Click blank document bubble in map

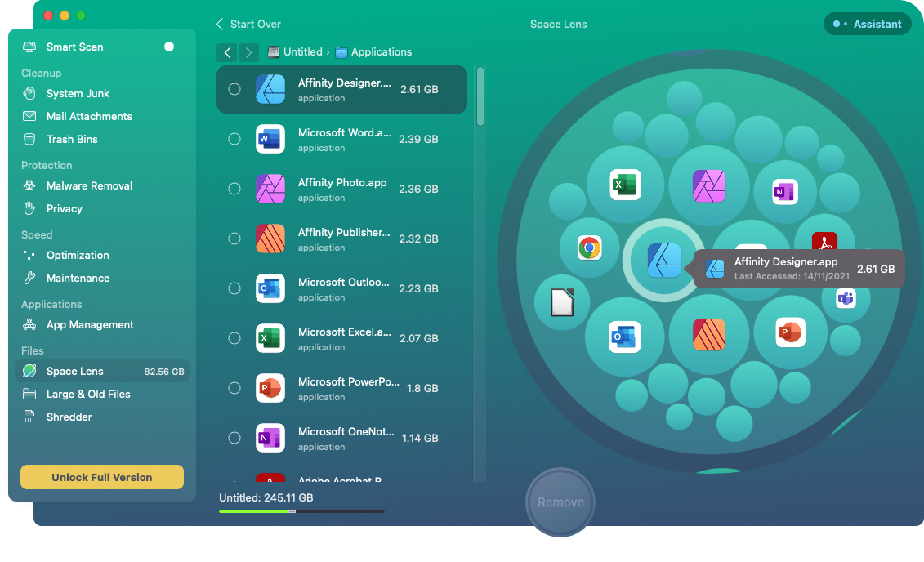[561, 302]
